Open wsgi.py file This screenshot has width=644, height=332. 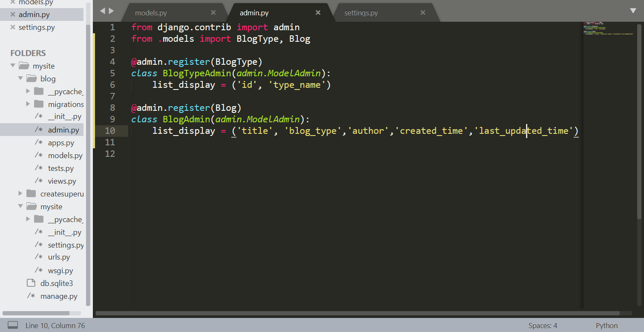[x=60, y=271]
